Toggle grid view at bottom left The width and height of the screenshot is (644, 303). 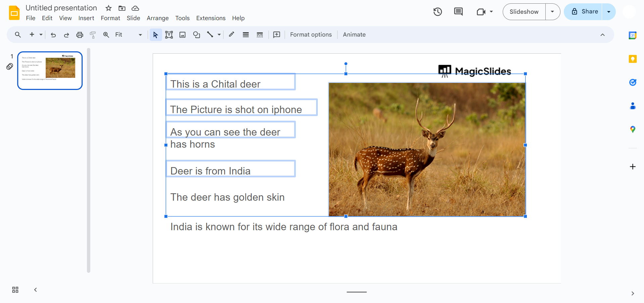pyautogui.click(x=15, y=290)
